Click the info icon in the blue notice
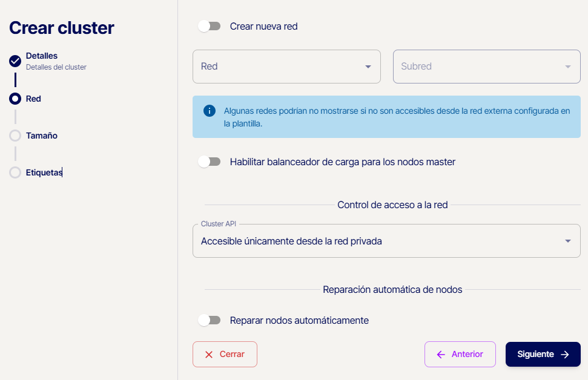This screenshot has height=380, width=588. tap(210, 111)
